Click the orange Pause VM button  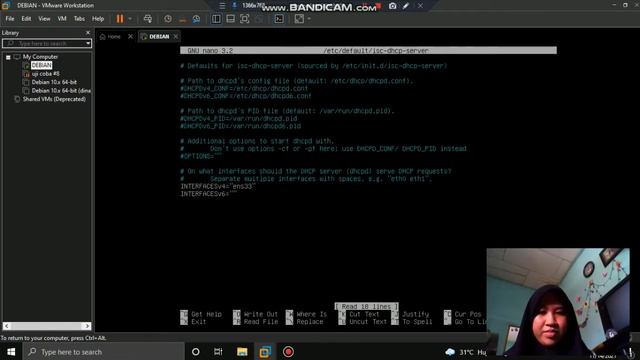click(120, 19)
